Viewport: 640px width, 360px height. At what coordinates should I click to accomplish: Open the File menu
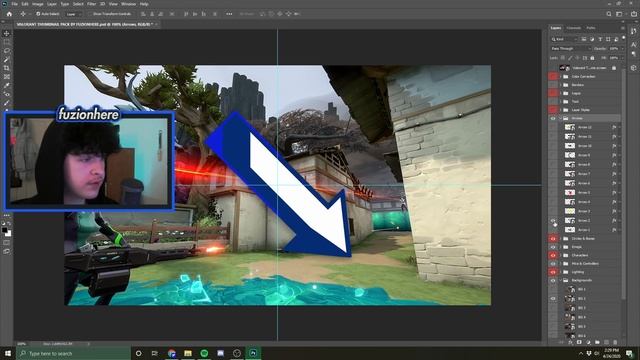point(14,4)
